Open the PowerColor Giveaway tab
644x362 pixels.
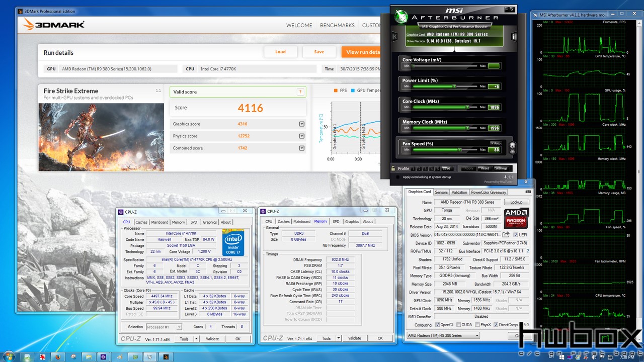489,192
